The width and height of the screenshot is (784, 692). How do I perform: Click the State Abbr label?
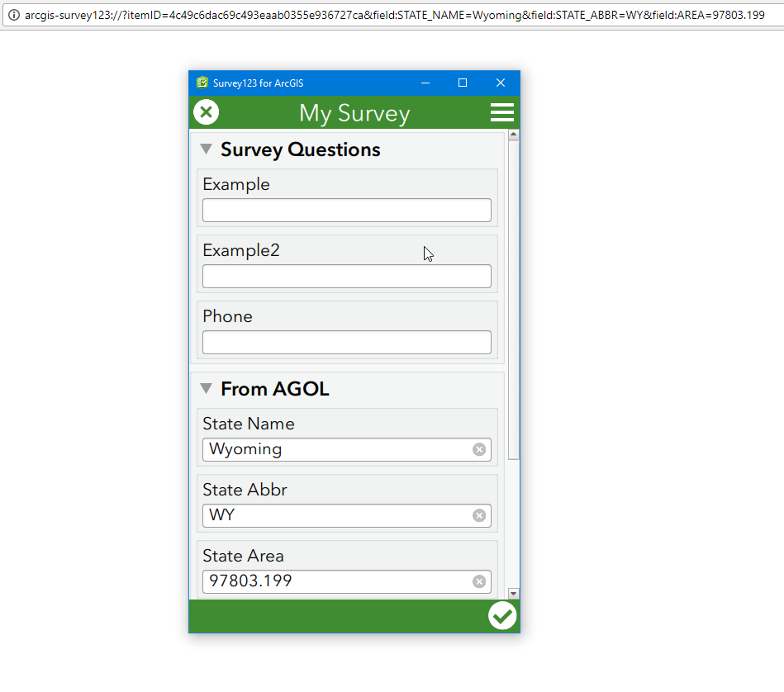245,490
